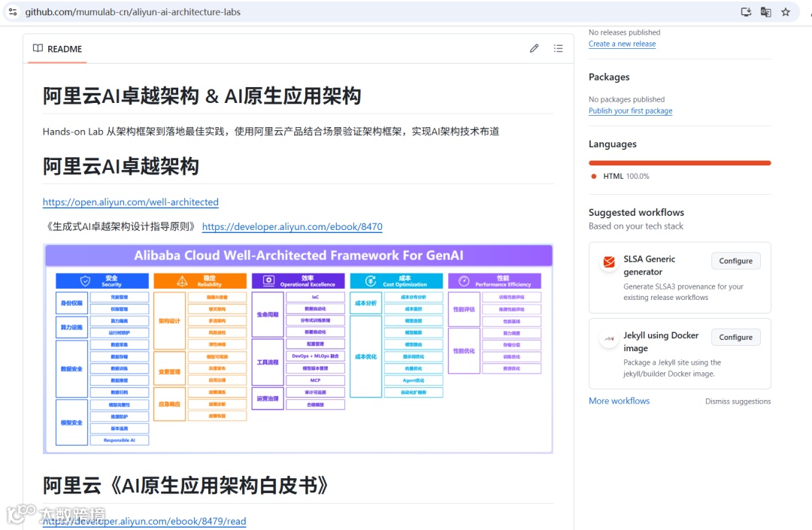The height and width of the screenshot is (530, 812).
Task: Click the translate page icon
Action: tap(766, 12)
